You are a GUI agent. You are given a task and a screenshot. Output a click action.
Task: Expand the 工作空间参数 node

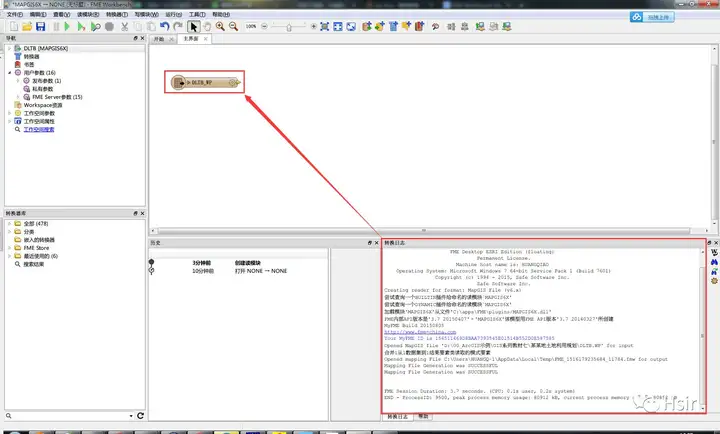pyautogui.click(x=9, y=113)
